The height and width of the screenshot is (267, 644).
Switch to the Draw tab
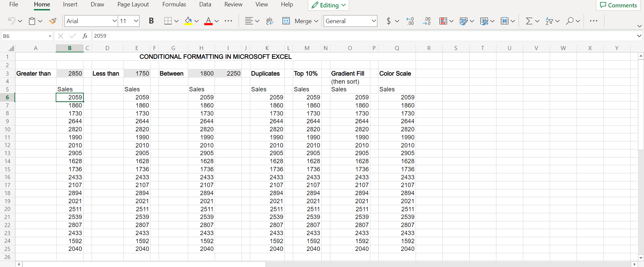97,4
